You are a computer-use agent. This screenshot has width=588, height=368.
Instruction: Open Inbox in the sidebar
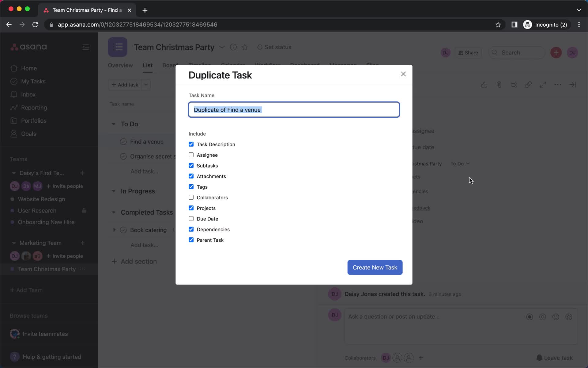pos(28,94)
